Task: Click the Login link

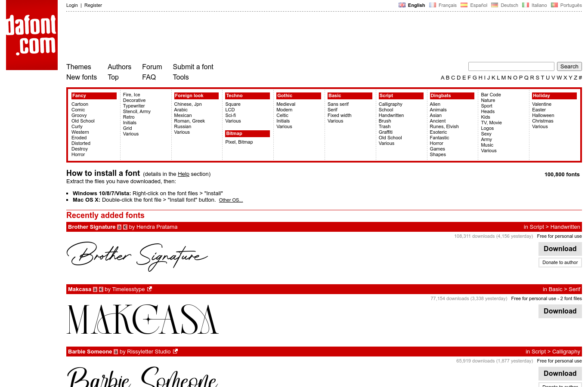Action: 72,5
